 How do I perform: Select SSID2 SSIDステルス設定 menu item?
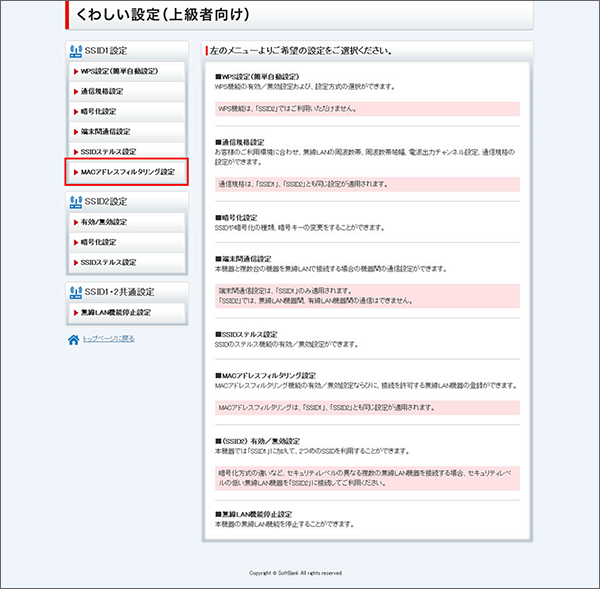click(127, 263)
